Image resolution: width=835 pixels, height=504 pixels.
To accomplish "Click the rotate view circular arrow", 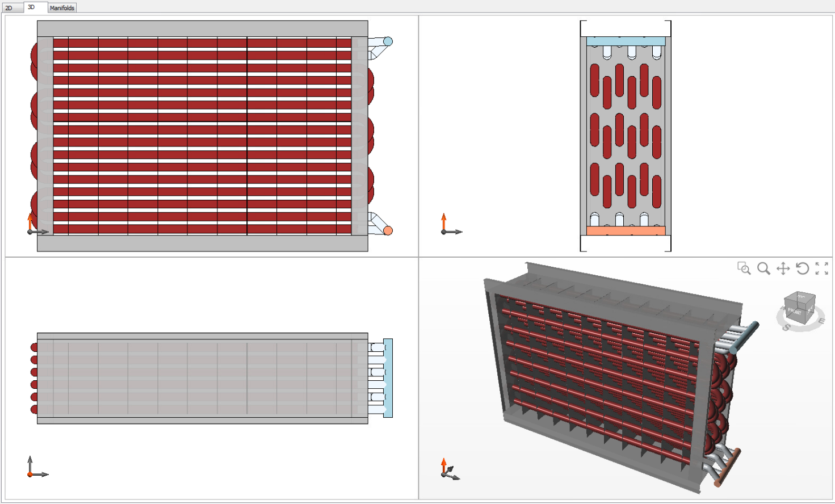I will pos(802,268).
